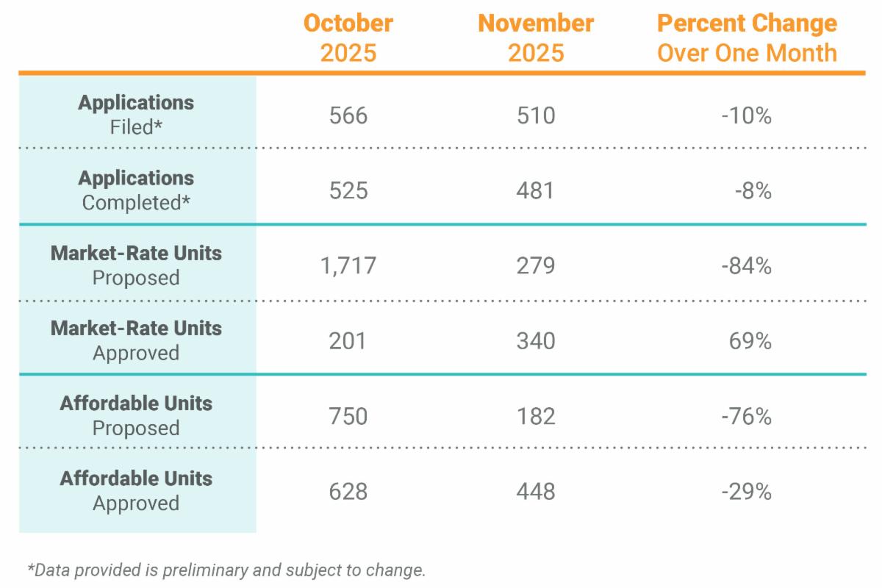
Task: Click the -29% percent change cell
Action: tap(747, 492)
